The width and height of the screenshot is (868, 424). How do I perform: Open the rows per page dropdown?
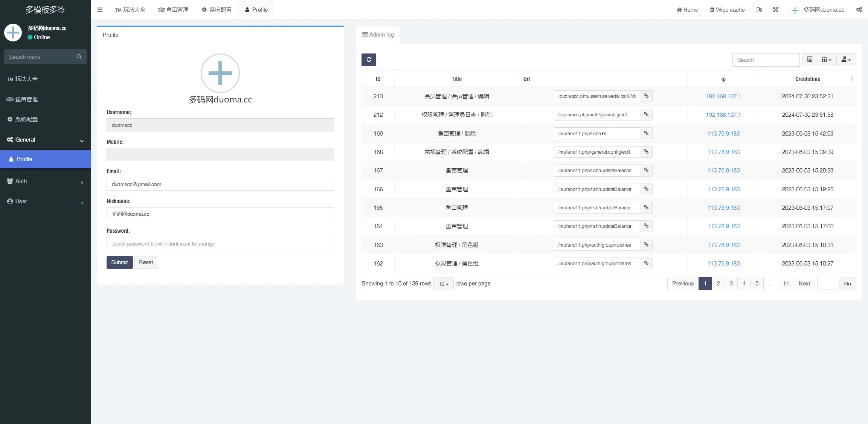(443, 284)
